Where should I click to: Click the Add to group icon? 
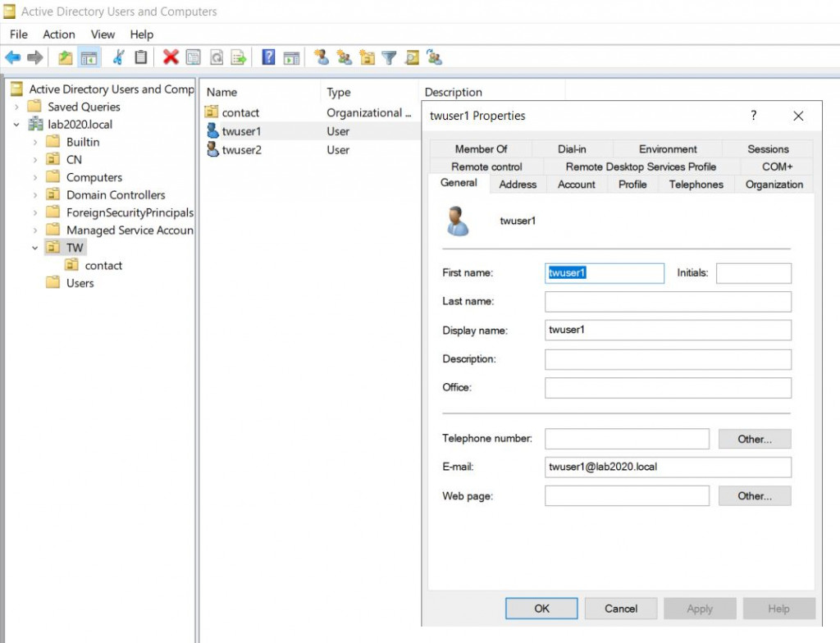pyautogui.click(x=435, y=57)
